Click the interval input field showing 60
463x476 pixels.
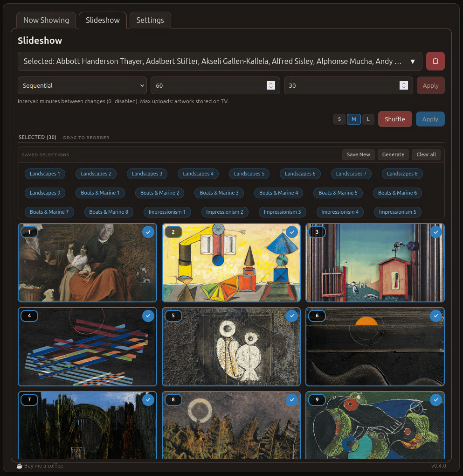click(215, 85)
